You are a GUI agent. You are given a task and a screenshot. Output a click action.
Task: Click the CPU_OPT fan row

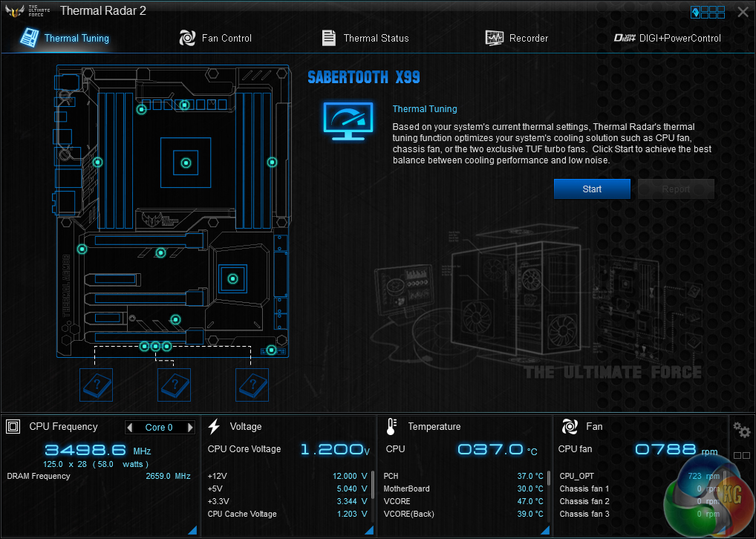640,476
